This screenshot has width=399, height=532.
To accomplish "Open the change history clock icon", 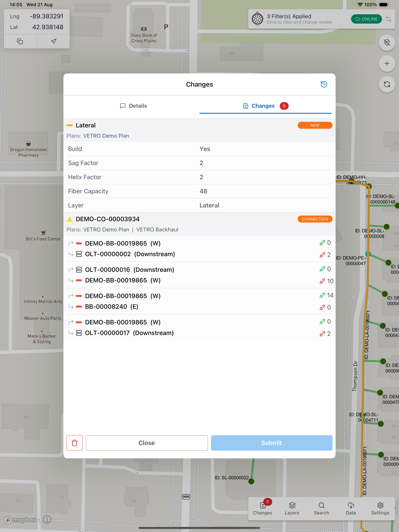I will pos(324,84).
